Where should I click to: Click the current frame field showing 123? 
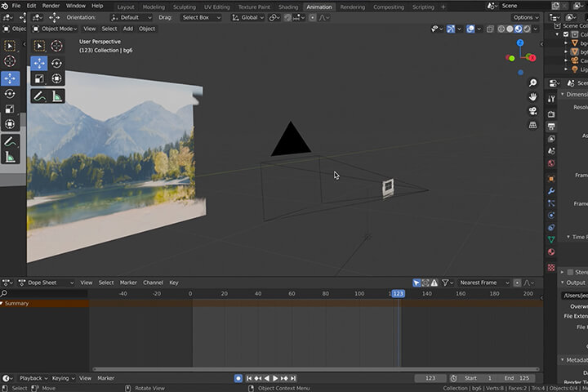tap(430, 378)
